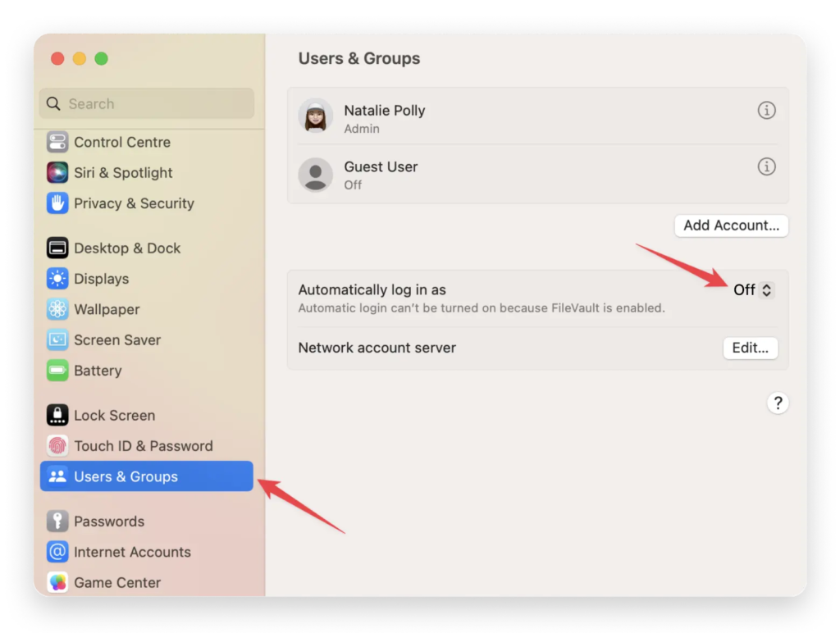Open info for Natalie Polly
The image size is (840, 633).
point(766,111)
